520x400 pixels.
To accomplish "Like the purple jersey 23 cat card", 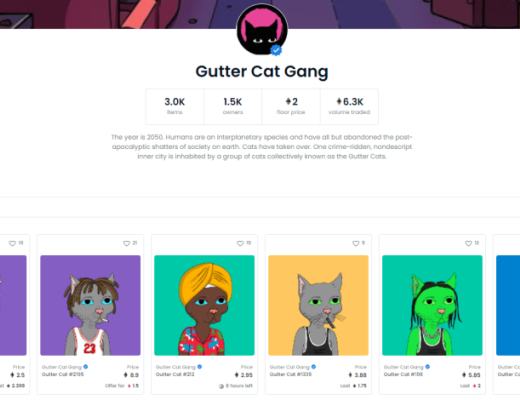I will (126, 243).
